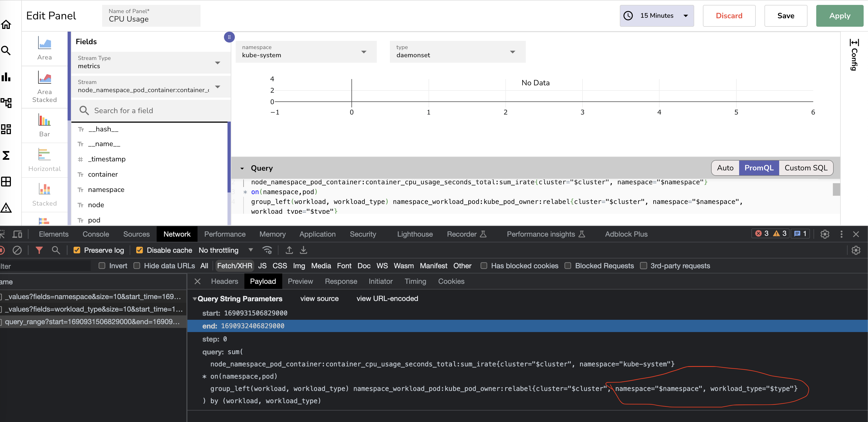Select the Horizontal bar chart type

[x=44, y=160]
